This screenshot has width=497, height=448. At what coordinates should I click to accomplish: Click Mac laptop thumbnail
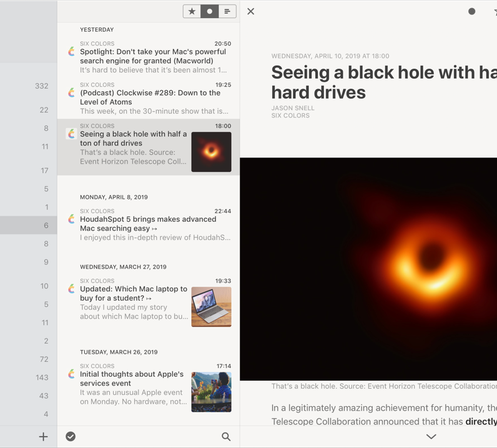click(212, 307)
